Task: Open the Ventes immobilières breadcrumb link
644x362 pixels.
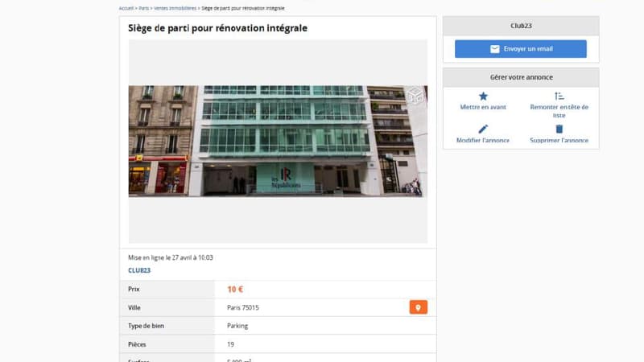Action: click(175, 8)
